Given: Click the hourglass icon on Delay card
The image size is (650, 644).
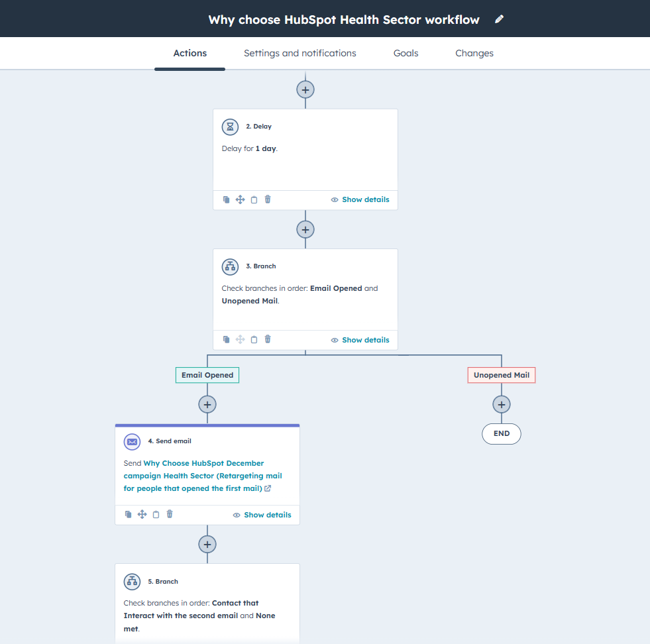Looking at the screenshot, I should pyautogui.click(x=230, y=127).
